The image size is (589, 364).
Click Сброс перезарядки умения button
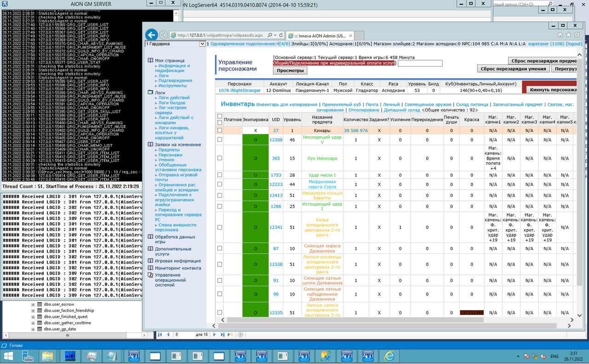(x=514, y=69)
